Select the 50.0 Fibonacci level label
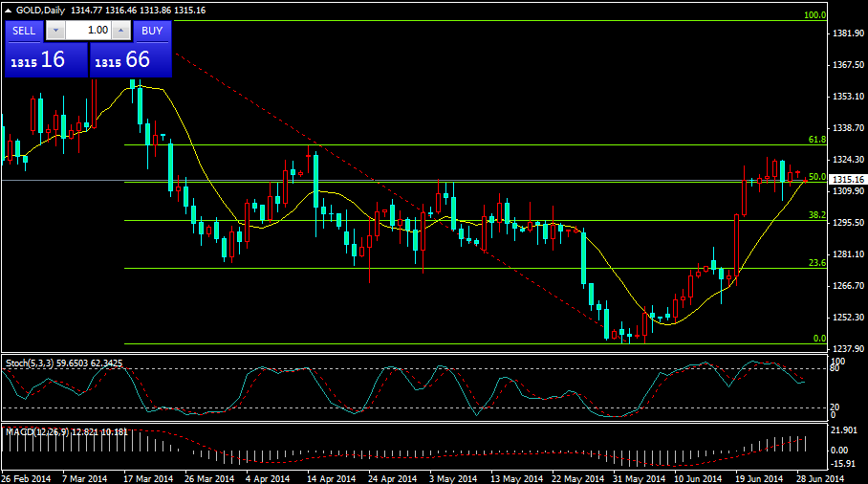 (x=816, y=177)
